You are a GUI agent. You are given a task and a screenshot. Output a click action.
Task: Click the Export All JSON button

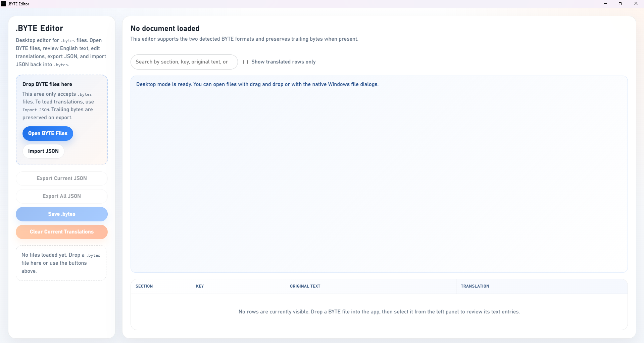coord(62,196)
